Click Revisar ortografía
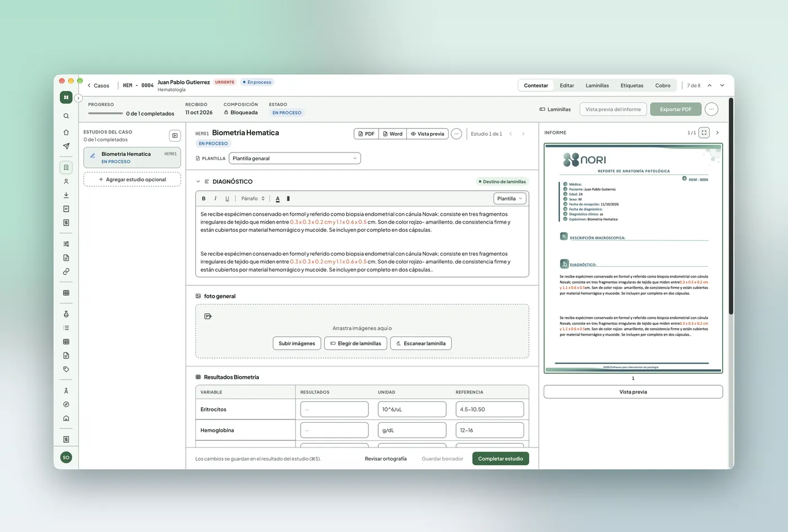The width and height of the screenshot is (788, 532). click(x=386, y=459)
